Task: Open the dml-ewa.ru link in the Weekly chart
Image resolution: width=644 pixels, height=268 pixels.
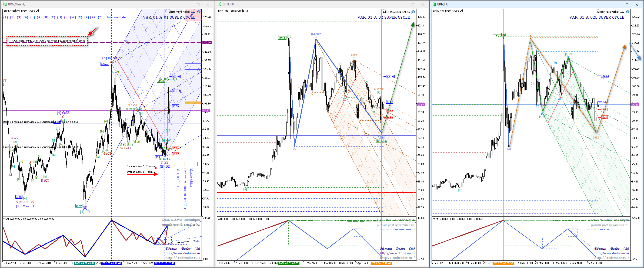Action: pos(183,253)
